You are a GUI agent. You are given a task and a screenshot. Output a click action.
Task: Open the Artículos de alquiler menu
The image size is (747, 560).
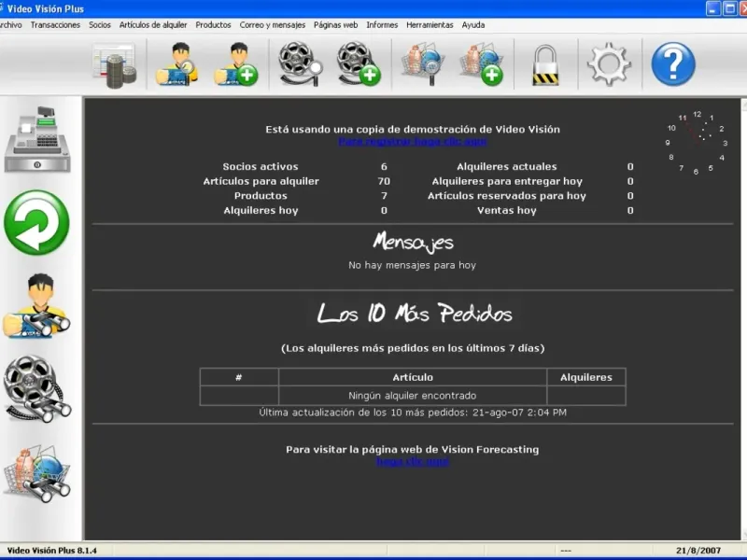point(153,25)
